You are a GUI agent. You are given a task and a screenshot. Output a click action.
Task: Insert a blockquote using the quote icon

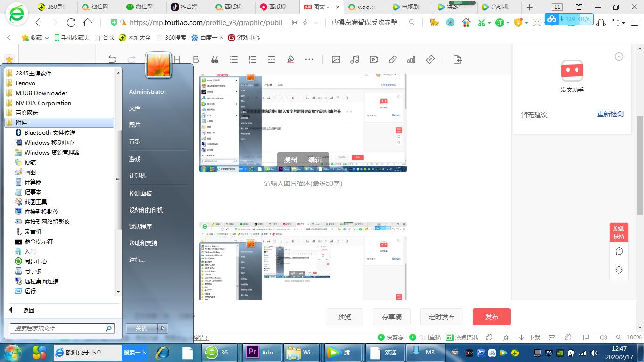[x=215, y=59]
